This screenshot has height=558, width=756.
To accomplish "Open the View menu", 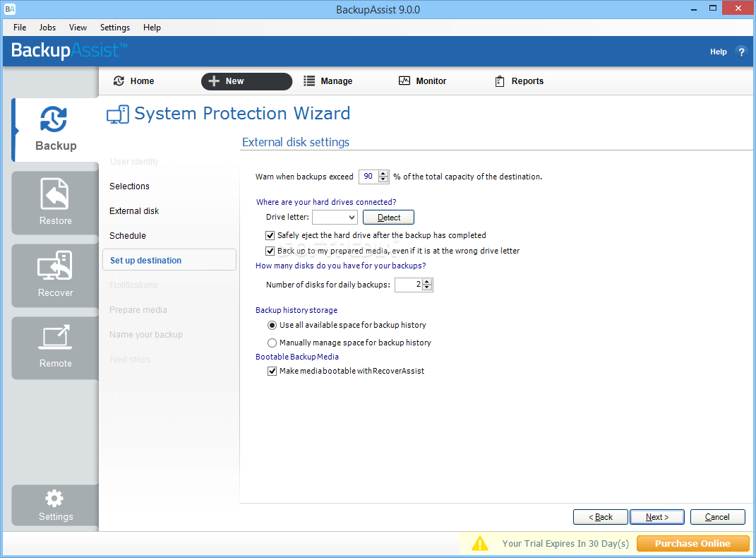I will pos(78,28).
